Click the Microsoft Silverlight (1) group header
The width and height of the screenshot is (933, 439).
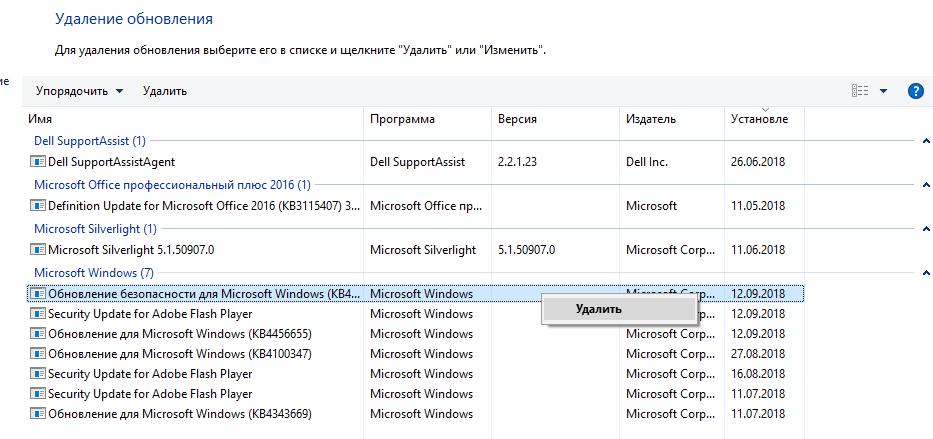[95, 229]
